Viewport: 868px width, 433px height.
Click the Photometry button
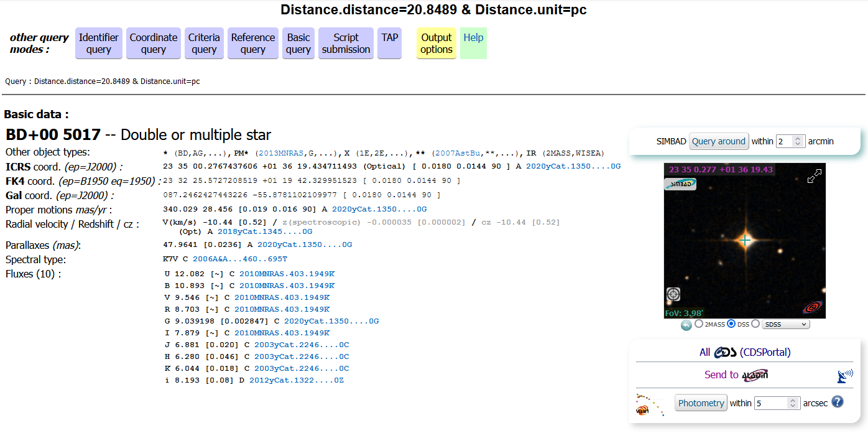coord(701,403)
